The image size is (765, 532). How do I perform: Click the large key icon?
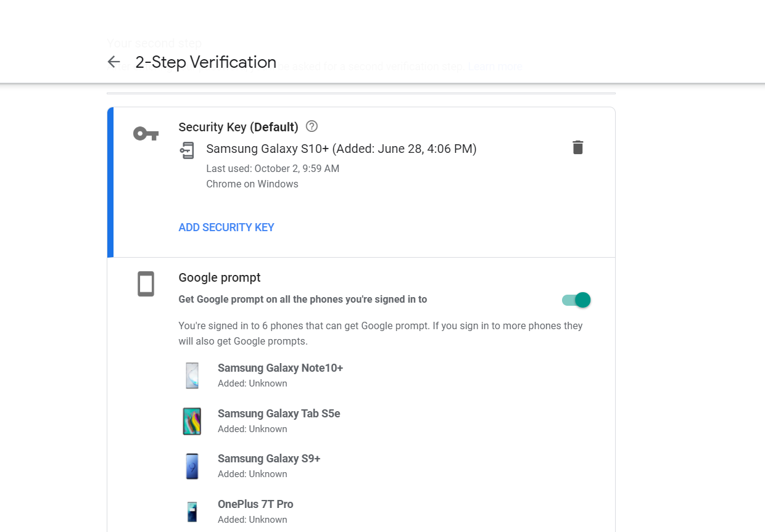(x=146, y=133)
